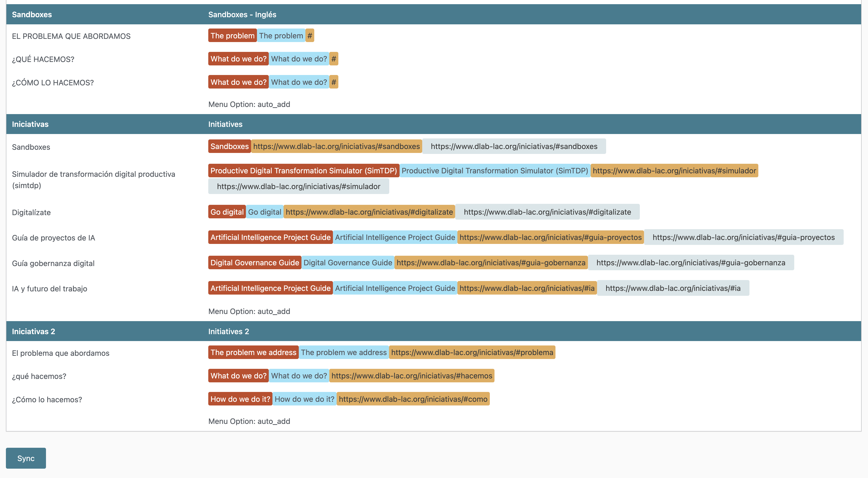Viewport: 868px width, 478px height.
Task: Click the blue 'What do we do?' tag in the ¿QUÉ HACEMOS? row
Action: pos(299,59)
